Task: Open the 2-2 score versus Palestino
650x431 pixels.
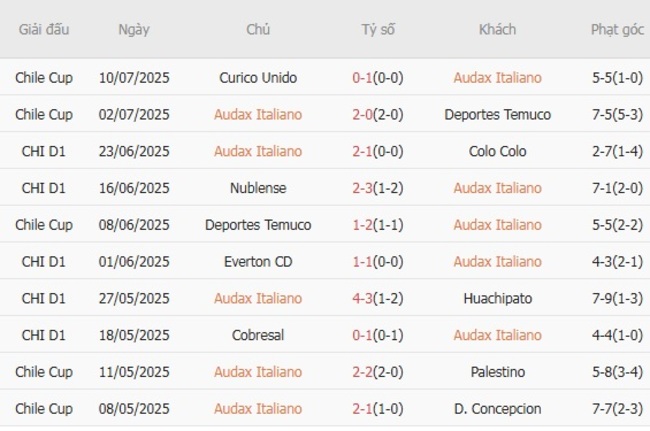Action: click(378, 372)
